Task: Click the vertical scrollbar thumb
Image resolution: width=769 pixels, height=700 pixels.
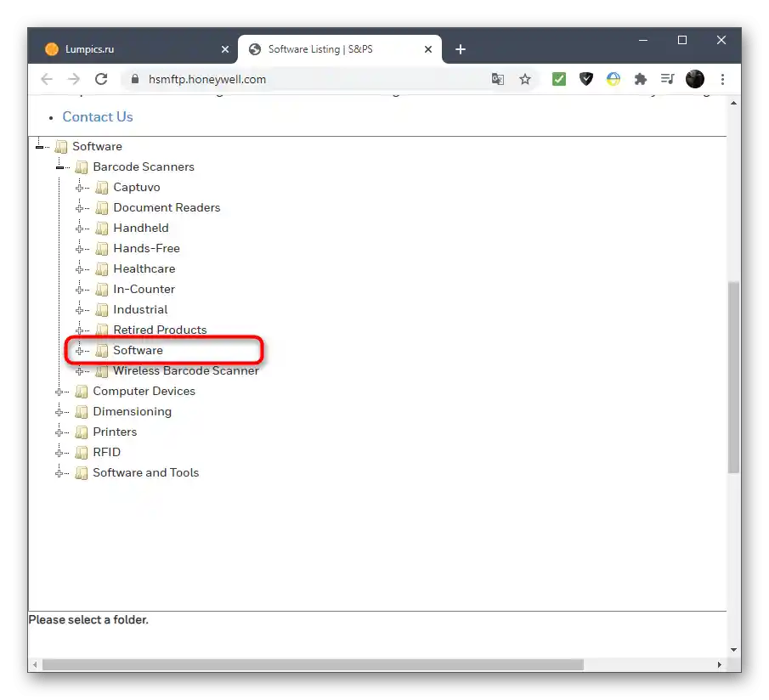Action: [x=733, y=377]
